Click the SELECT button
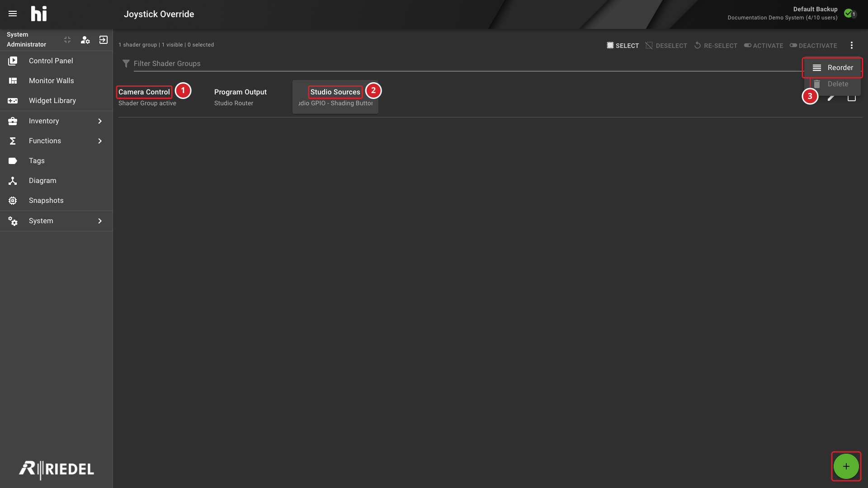868x488 pixels. click(623, 45)
